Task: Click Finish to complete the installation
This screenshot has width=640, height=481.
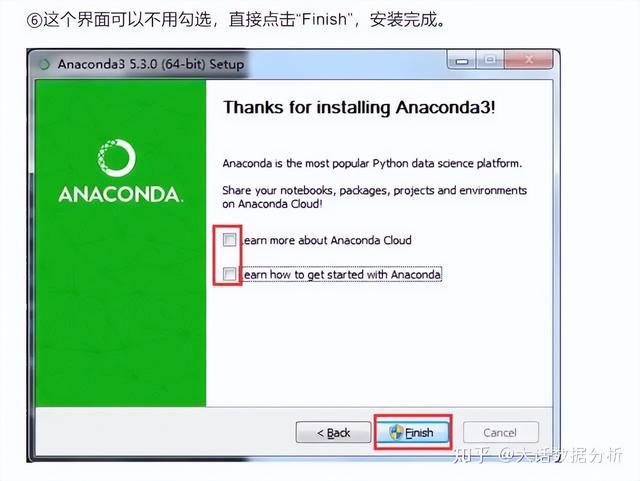Action: click(x=413, y=433)
